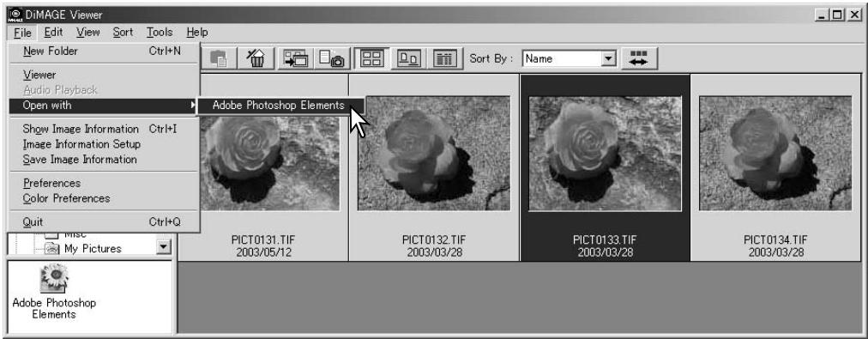The height and width of the screenshot is (339, 868).
Task: Open Preferences from the File menu
Action: [x=104, y=183]
